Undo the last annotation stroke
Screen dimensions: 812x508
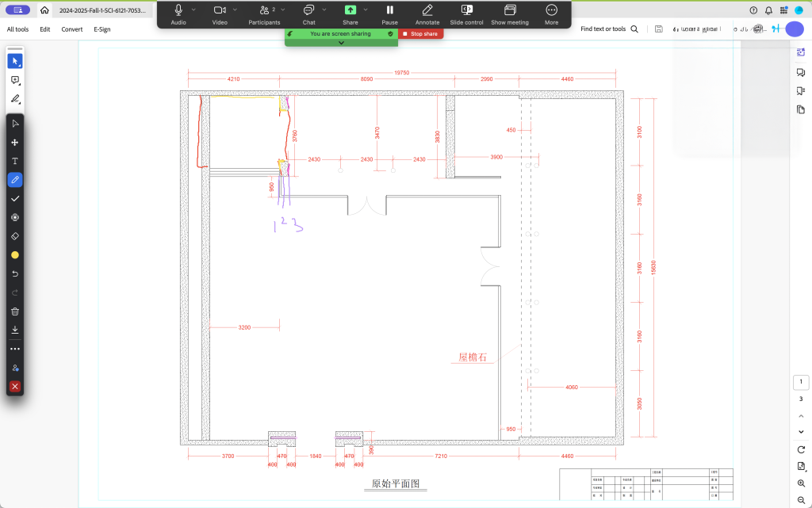(x=15, y=274)
